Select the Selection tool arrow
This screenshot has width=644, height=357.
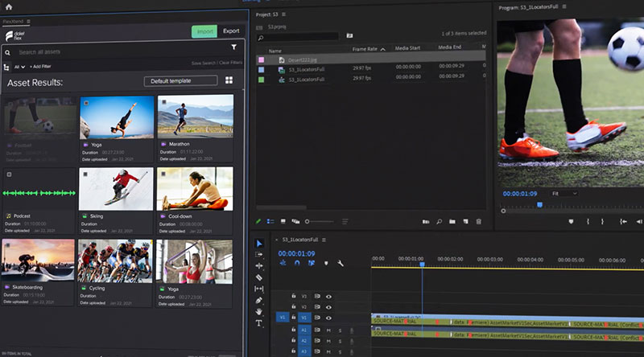click(259, 244)
